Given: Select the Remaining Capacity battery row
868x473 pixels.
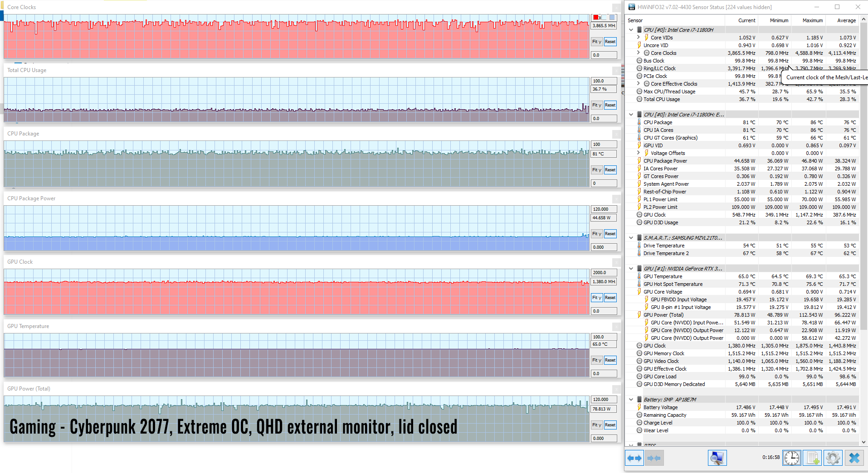Looking at the screenshot, I should click(743, 415).
